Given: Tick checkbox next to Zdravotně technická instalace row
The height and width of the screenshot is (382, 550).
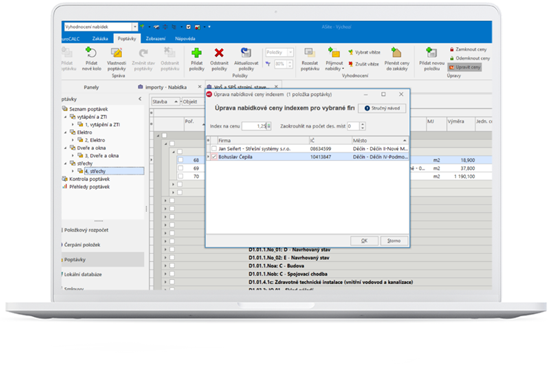Looking at the screenshot, I should 172,282.
